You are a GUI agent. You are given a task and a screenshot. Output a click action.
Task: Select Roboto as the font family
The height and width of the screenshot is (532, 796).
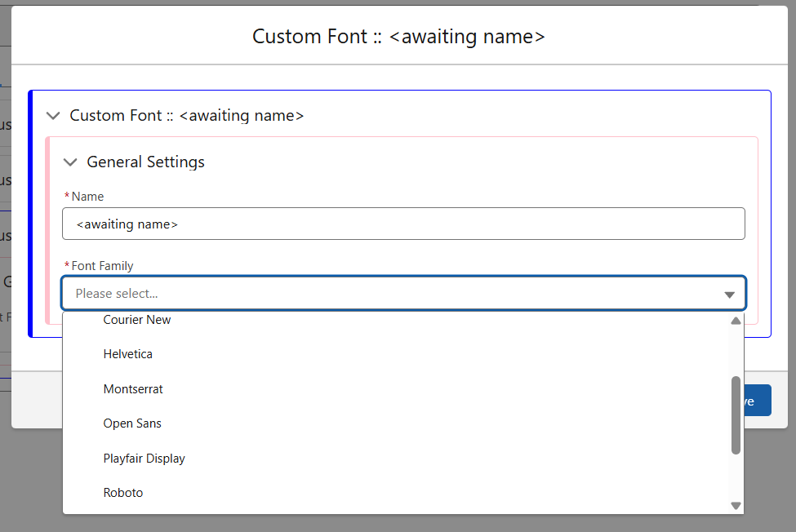pyautogui.click(x=123, y=493)
